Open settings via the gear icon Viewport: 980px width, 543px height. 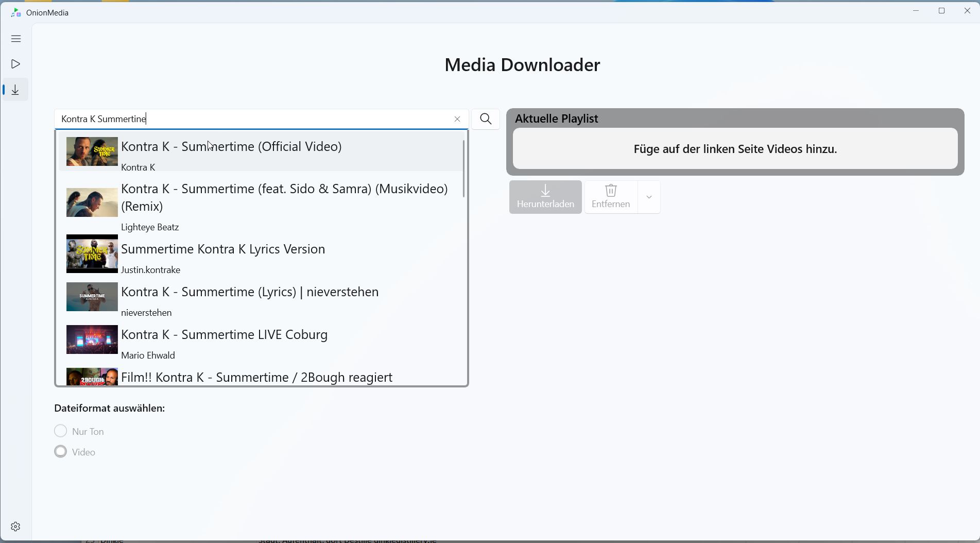point(15,527)
